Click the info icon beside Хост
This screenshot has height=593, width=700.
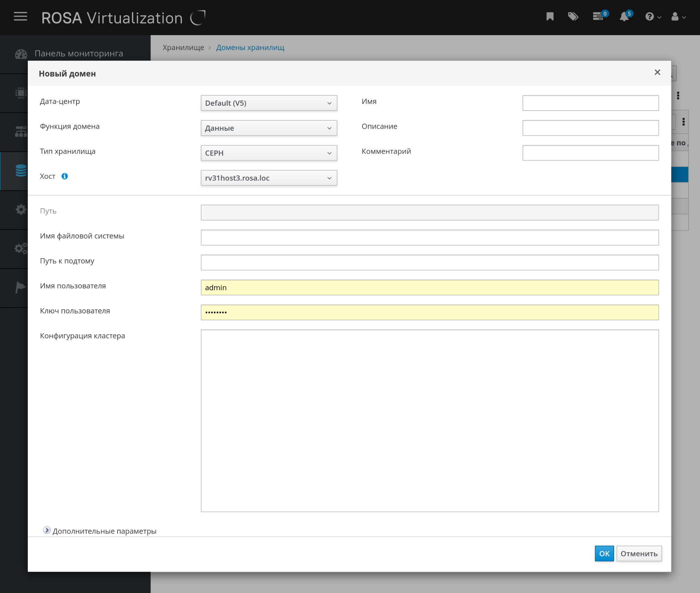click(x=65, y=176)
